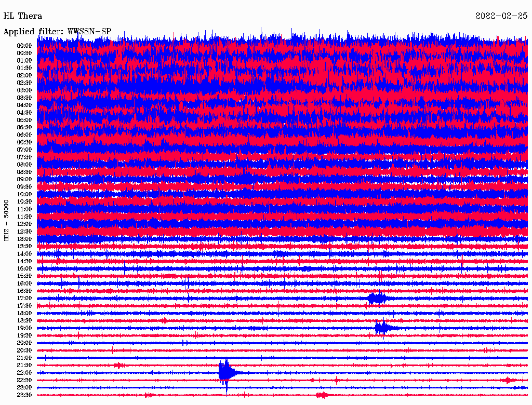
Task: Select the 16:00 time label
Action: click(x=24, y=283)
